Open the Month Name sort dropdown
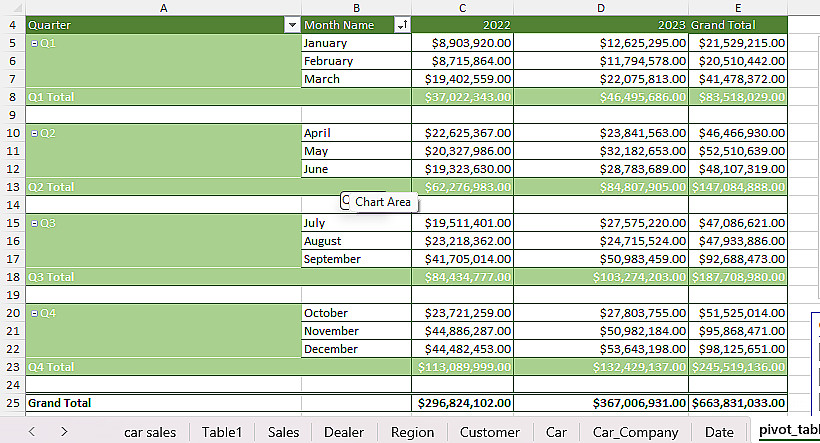 click(x=402, y=25)
